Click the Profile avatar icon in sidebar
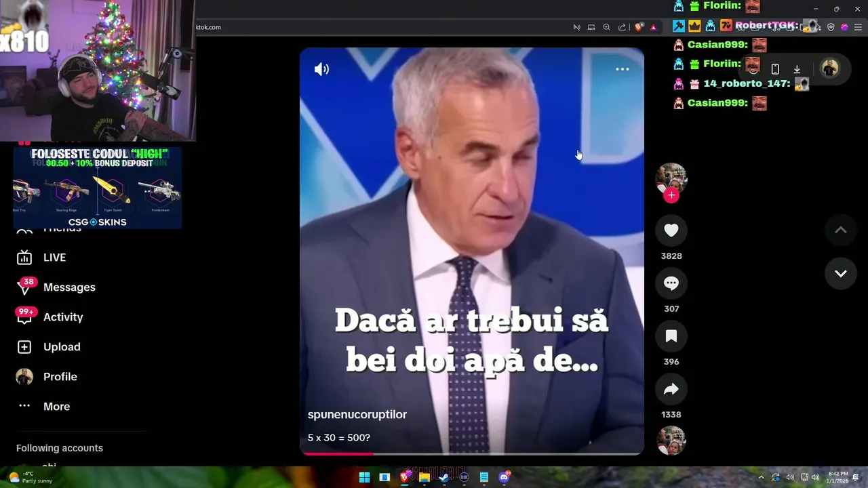The width and height of the screenshot is (868, 488). tap(24, 377)
